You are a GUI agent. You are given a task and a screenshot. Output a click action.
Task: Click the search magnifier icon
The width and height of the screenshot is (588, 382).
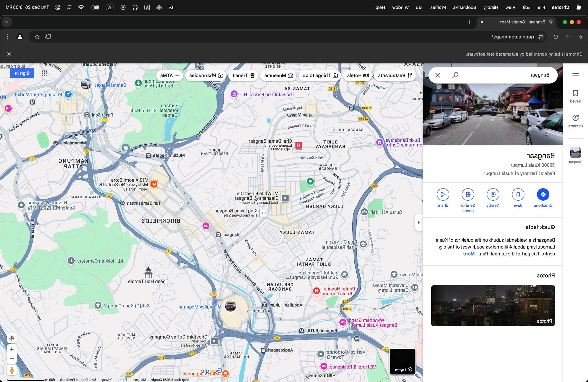coord(455,75)
